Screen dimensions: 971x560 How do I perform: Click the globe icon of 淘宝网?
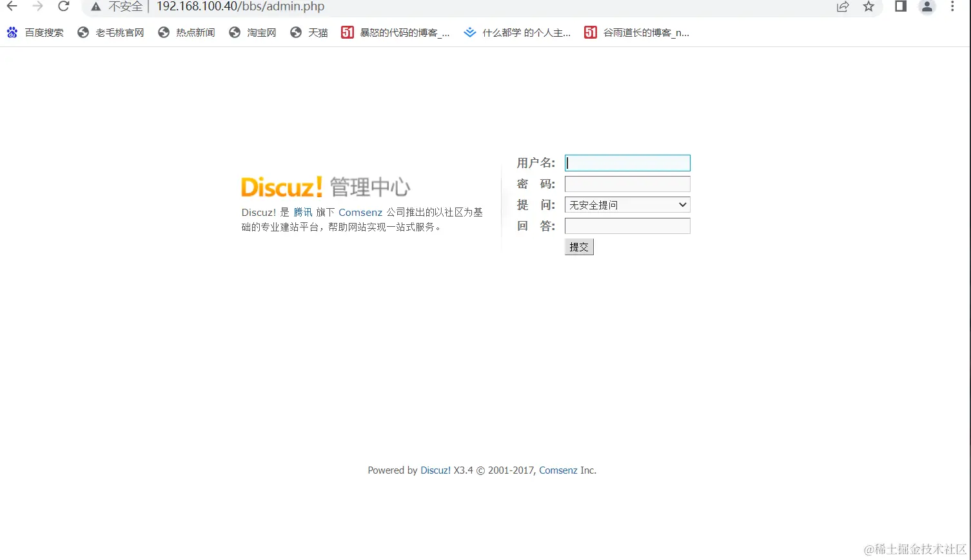point(235,32)
